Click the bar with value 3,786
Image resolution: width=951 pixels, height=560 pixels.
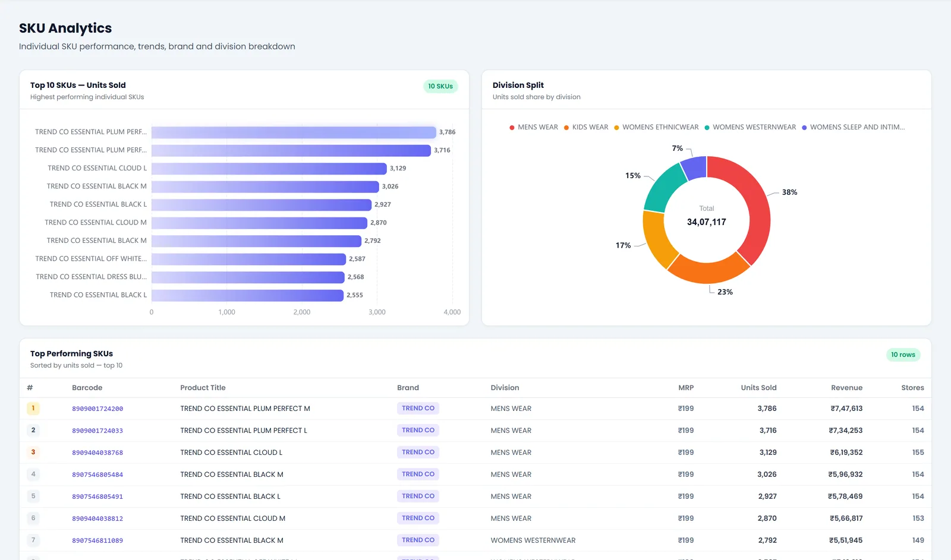(294, 132)
